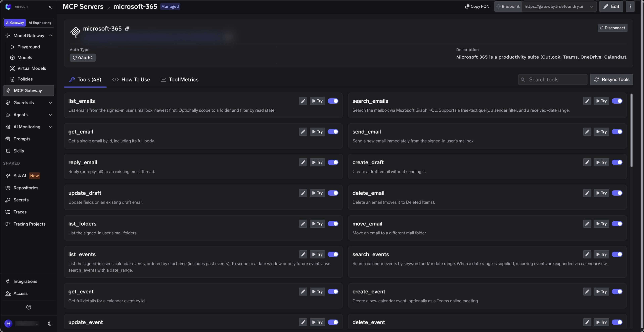Click the Disconnect button
This screenshot has width=644, height=332.
612,28
